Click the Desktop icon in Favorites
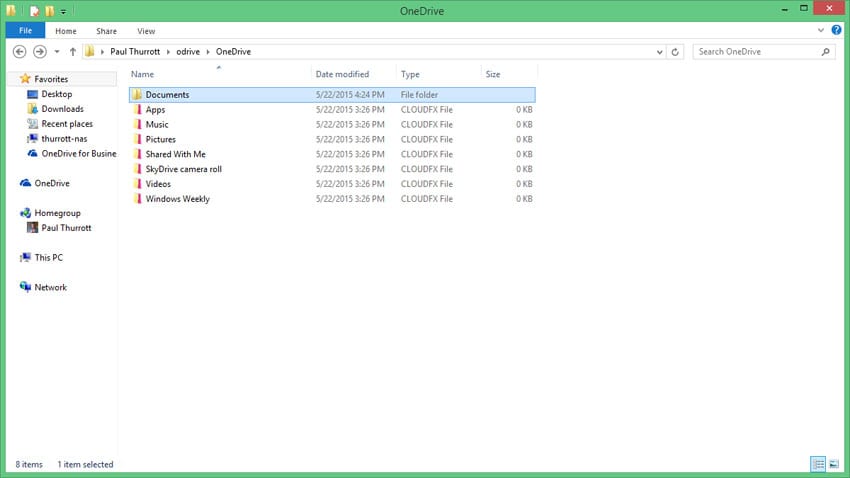The width and height of the screenshot is (850, 478). tap(33, 94)
